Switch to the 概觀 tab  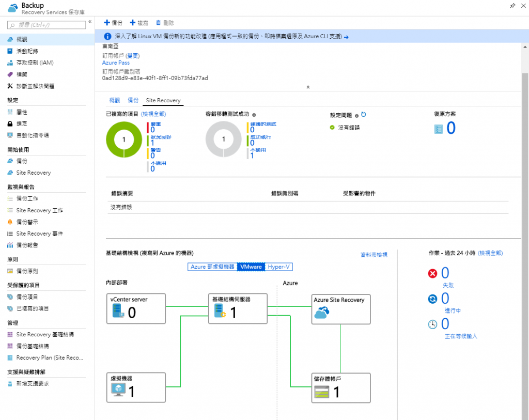click(114, 100)
